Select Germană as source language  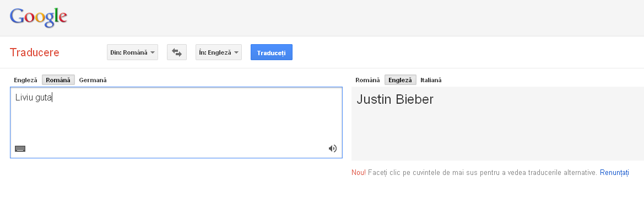(93, 80)
